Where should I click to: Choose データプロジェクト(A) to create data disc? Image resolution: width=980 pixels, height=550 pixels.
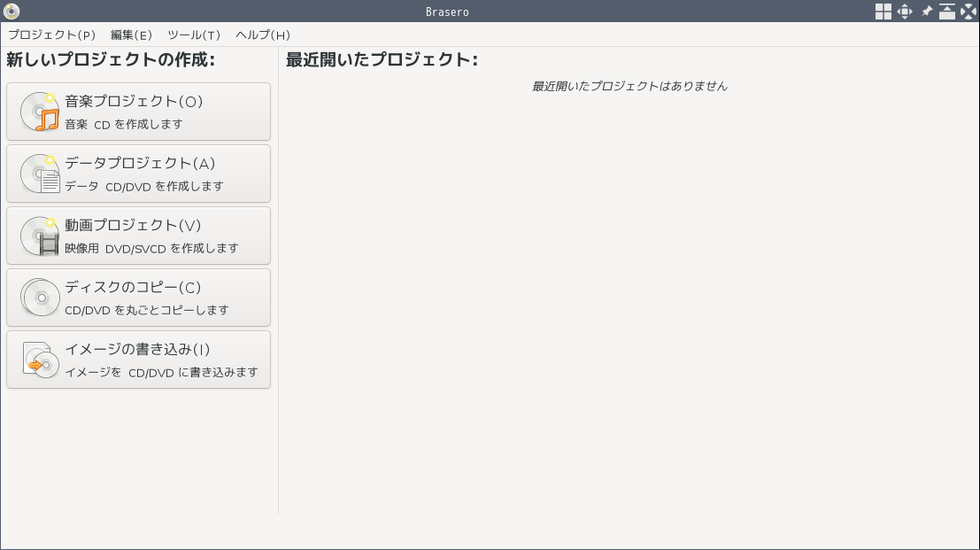[x=139, y=174]
